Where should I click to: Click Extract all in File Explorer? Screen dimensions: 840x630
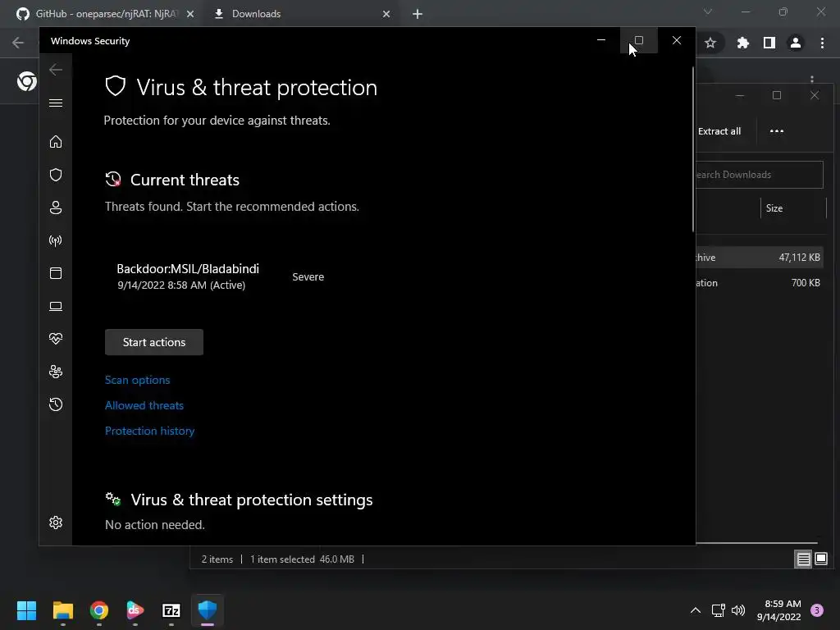719,131
